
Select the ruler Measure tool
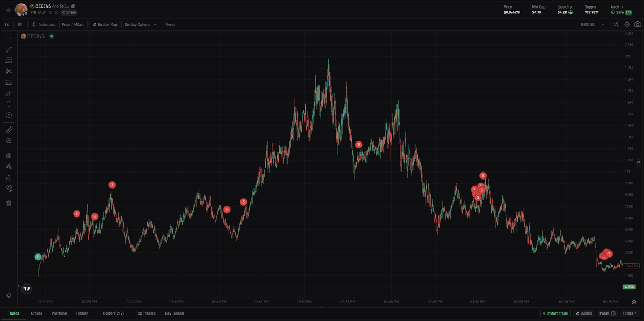click(9, 130)
